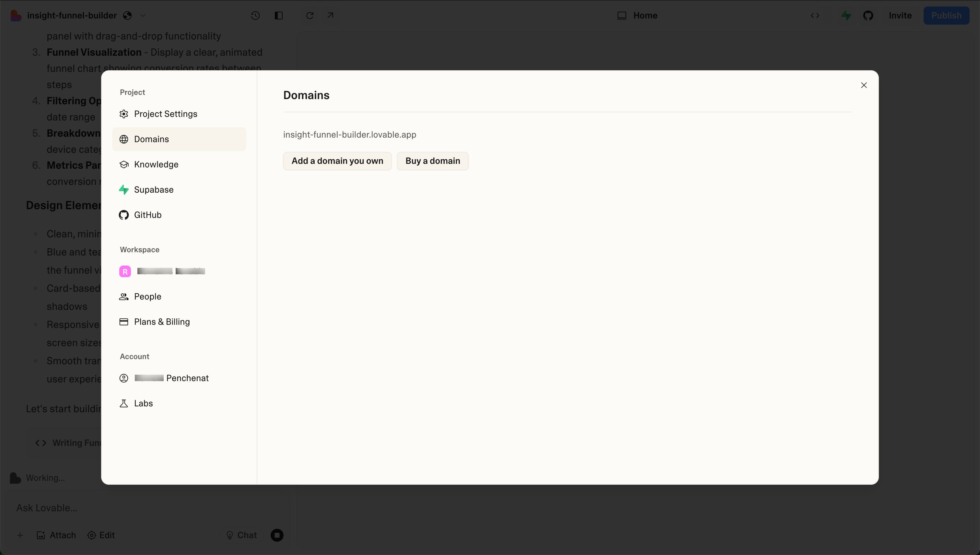Click the plus icon in chat bar
This screenshot has height=555, width=980.
click(x=20, y=535)
